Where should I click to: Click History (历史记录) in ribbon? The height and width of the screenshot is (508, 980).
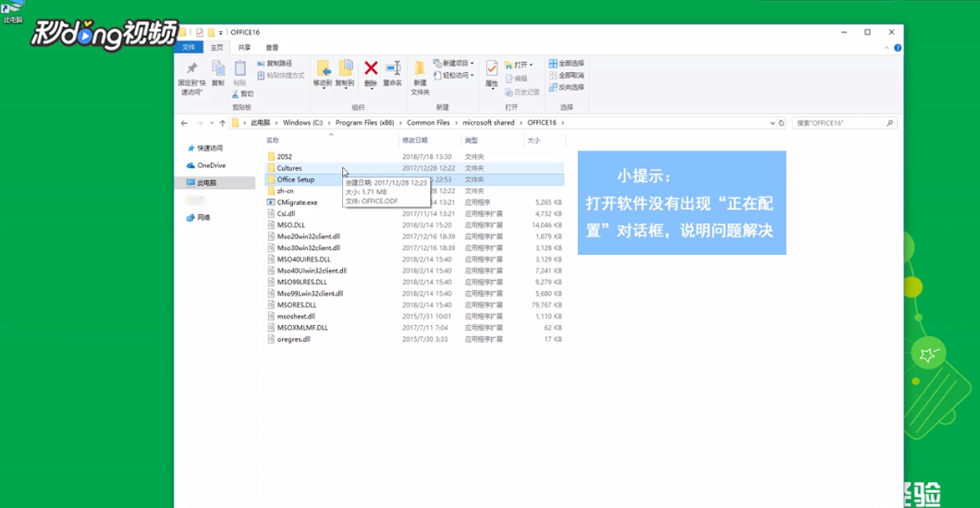coord(522,92)
